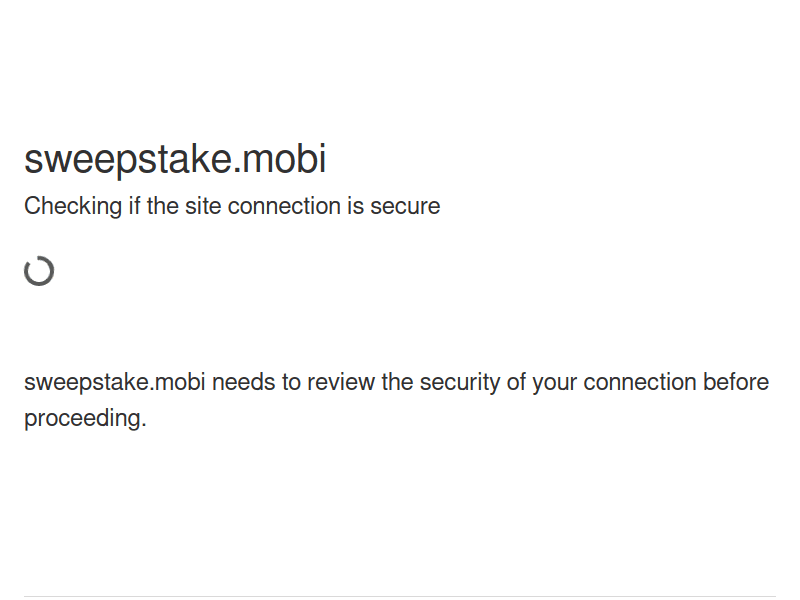
Task: Click the word "to" in the paragraph
Action: click(x=291, y=383)
